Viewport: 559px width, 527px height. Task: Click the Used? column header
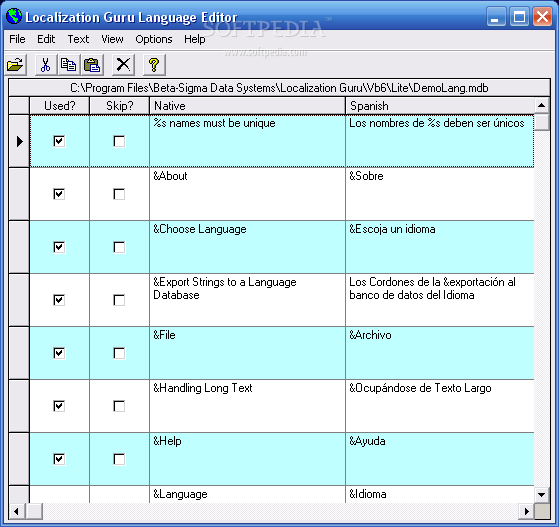click(x=60, y=106)
